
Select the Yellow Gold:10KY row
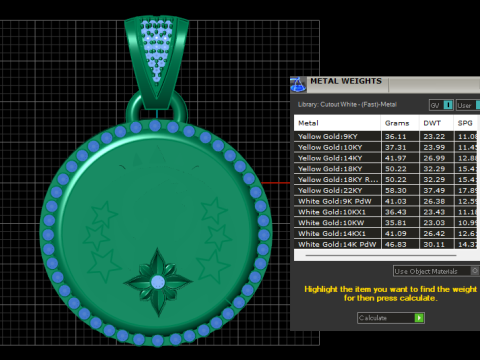[387, 147]
